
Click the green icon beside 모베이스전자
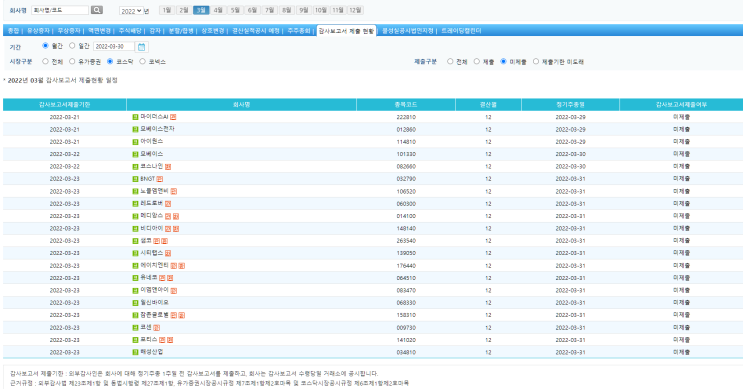click(135, 129)
